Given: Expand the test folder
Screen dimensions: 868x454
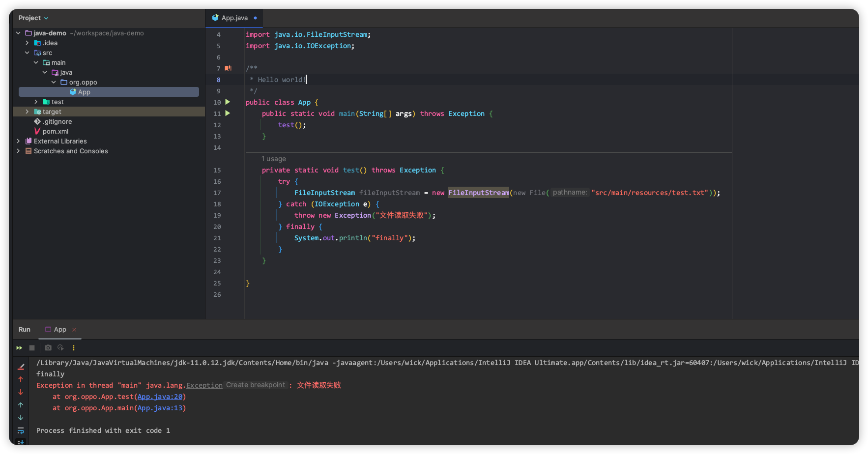Looking at the screenshot, I should tap(36, 102).
